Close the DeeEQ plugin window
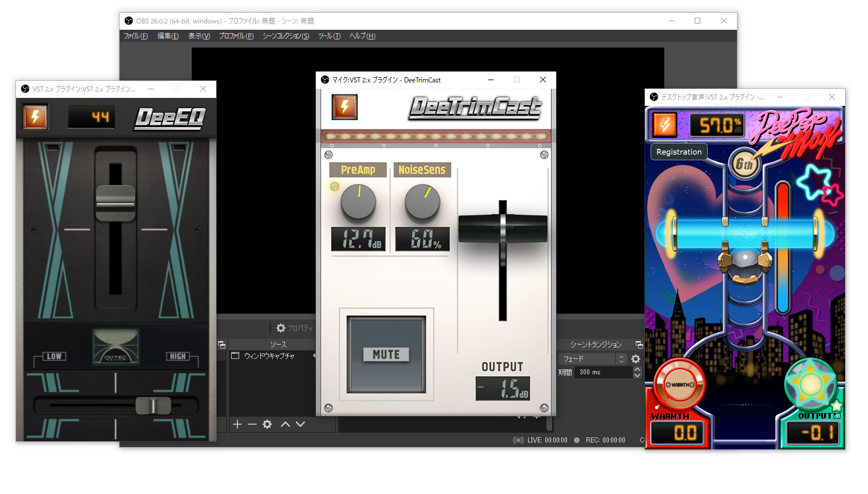 click(203, 89)
